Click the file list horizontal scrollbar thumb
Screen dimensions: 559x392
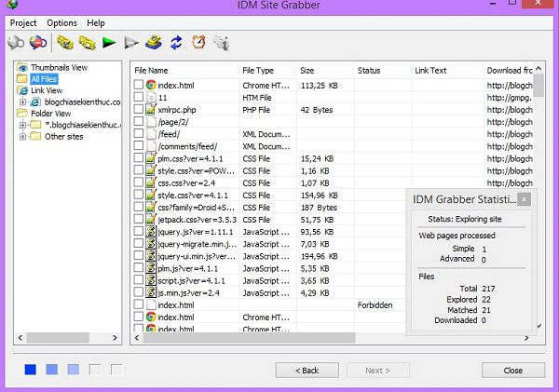coord(249,337)
